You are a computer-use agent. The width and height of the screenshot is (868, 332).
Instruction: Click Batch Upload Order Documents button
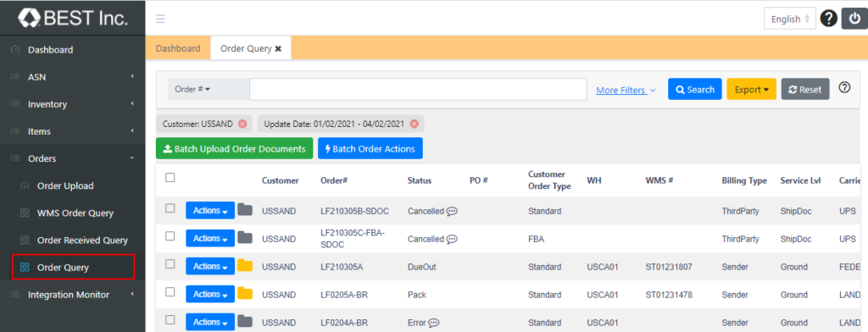pos(235,148)
